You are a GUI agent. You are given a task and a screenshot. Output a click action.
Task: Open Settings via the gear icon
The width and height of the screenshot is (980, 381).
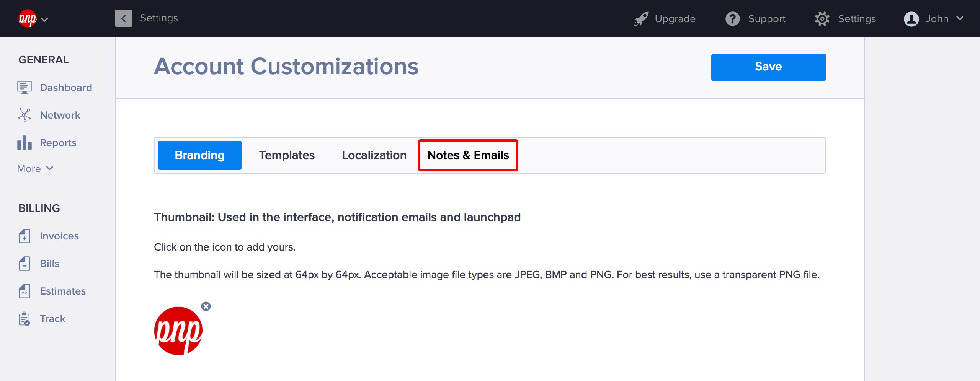click(x=822, y=19)
